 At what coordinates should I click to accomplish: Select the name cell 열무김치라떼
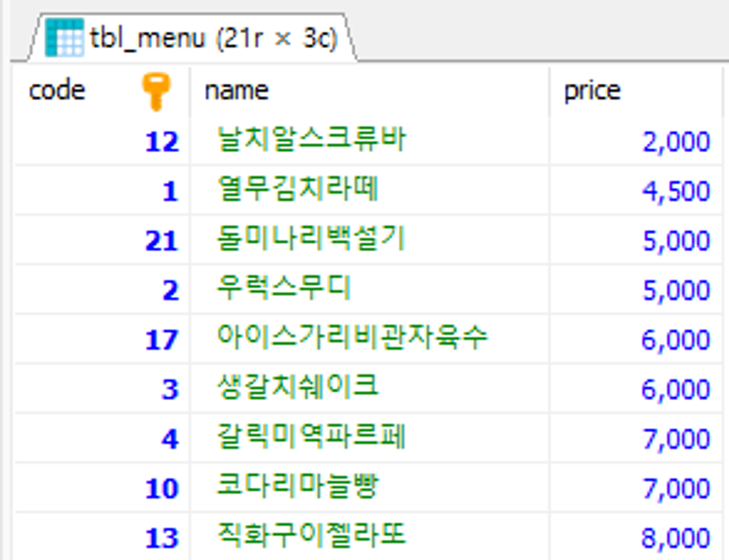coord(297,189)
